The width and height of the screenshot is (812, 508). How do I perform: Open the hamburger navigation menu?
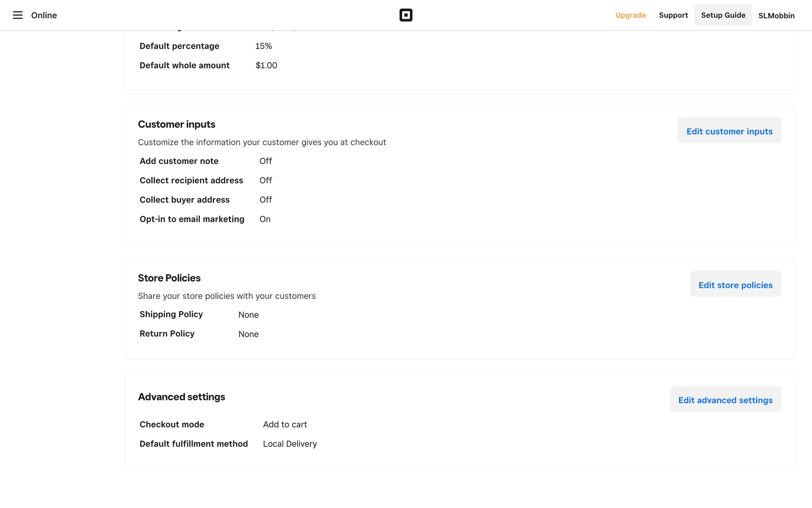(x=17, y=15)
